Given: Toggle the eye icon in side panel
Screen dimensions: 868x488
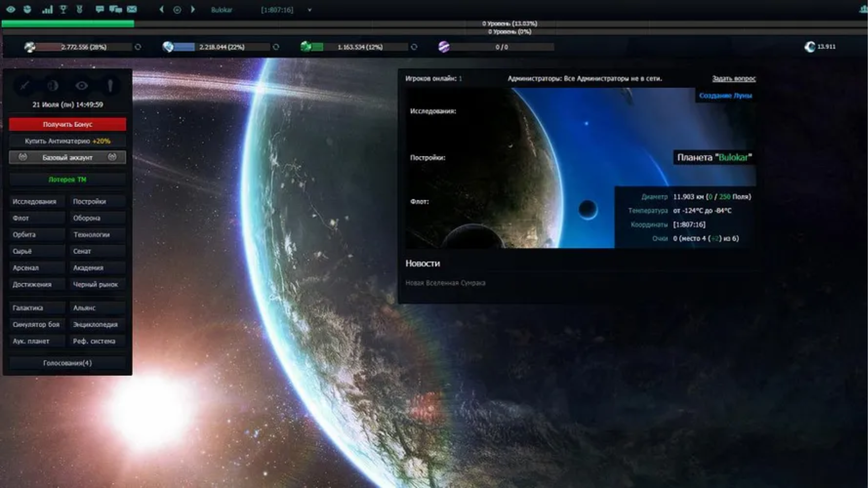Looking at the screenshot, I should click(x=82, y=85).
